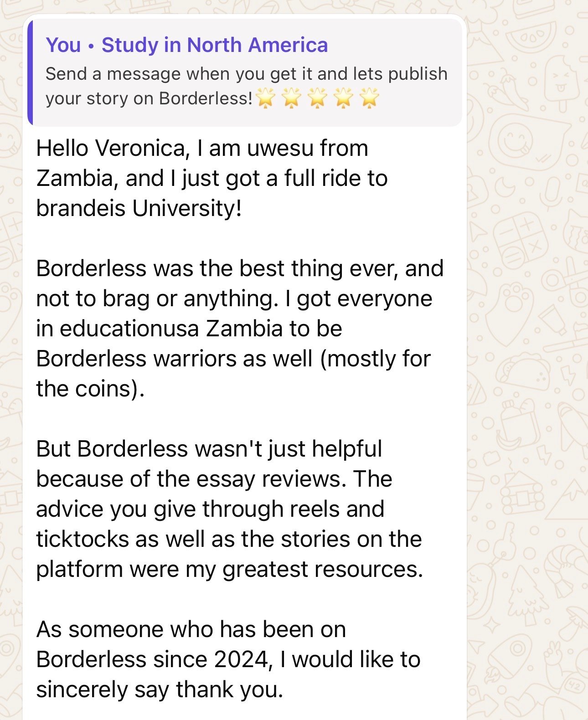Tap the "brandeis University!" text
This screenshot has height=720, width=588.
pos(139,208)
